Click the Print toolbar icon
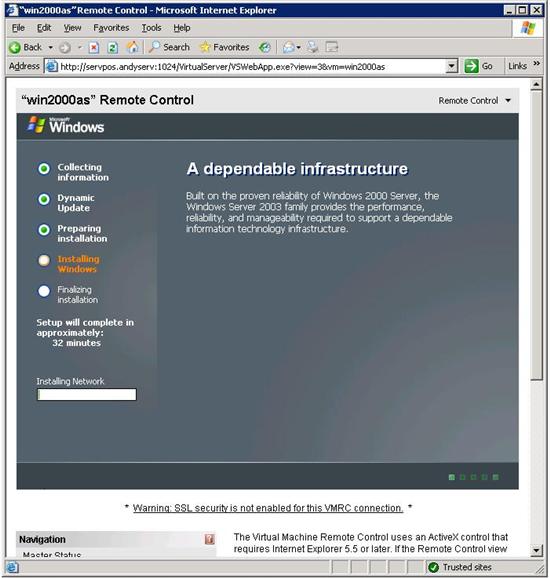This screenshot has width=550, height=578. 313,47
